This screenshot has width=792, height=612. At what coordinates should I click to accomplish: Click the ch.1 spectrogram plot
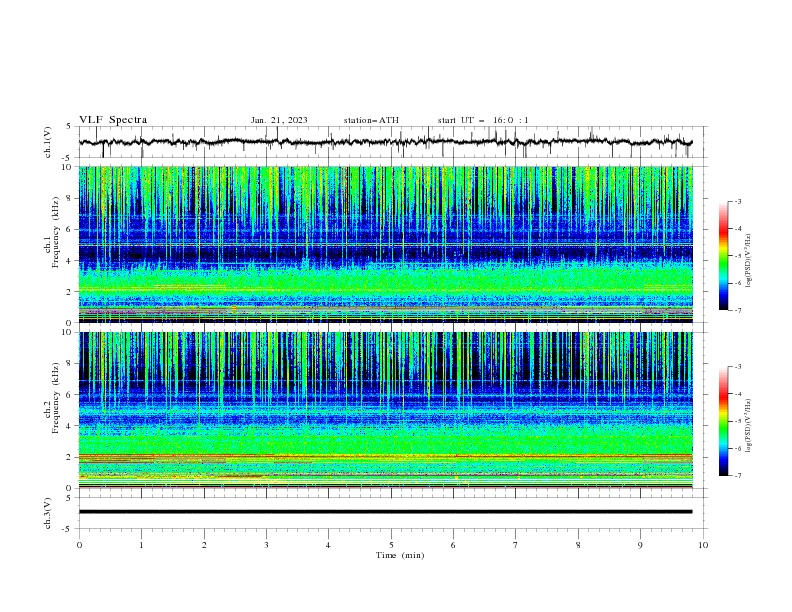pos(386,244)
